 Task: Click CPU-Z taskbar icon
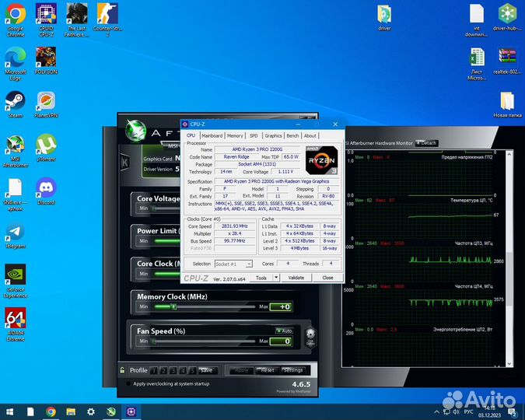[x=131, y=411]
